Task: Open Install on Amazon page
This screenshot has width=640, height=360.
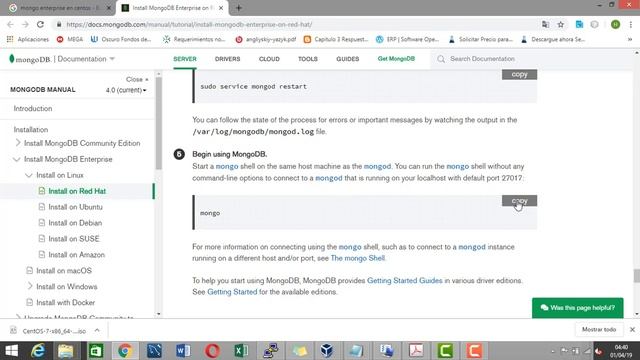Action: click(x=77, y=255)
